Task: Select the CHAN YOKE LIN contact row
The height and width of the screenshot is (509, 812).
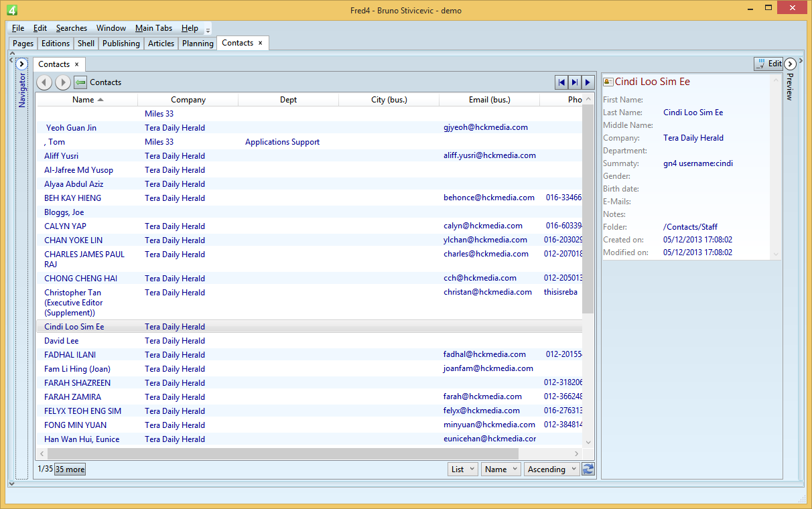Action: pos(310,240)
